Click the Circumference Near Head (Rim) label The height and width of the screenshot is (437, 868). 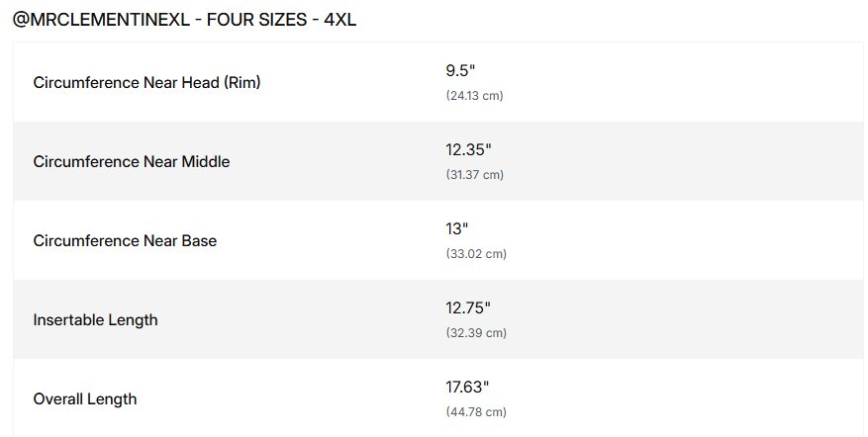point(146,83)
